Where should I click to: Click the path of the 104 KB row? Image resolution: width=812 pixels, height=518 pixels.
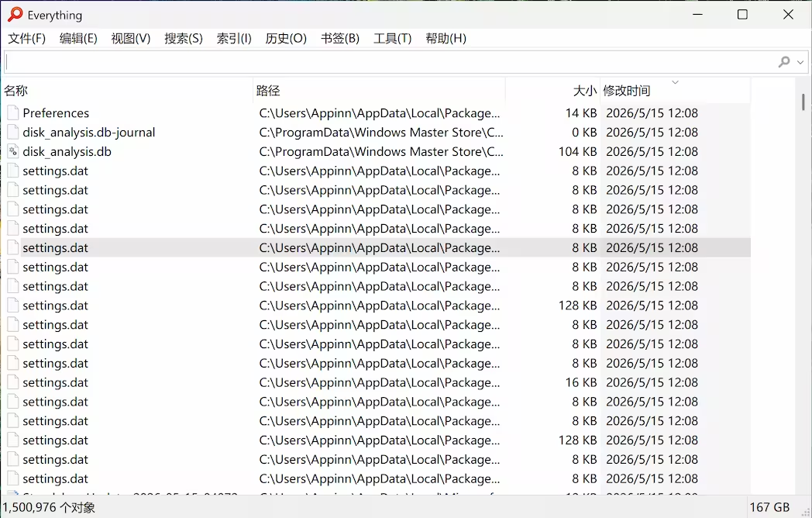click(x=381, y=151)
